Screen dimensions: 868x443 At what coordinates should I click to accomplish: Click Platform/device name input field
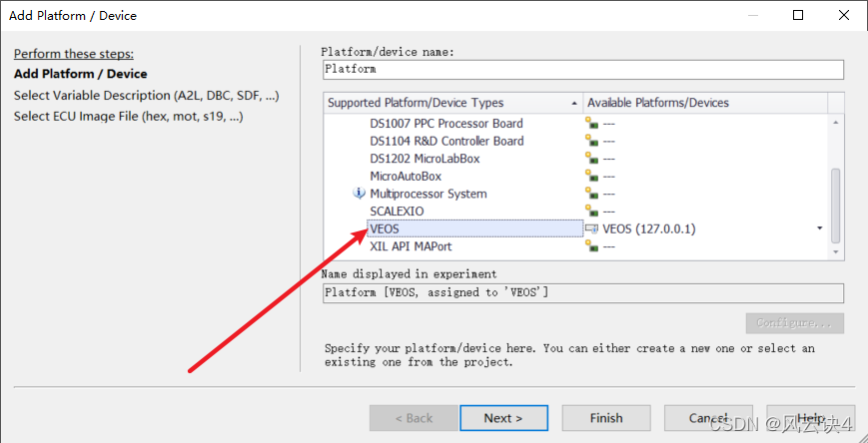click(x=583, y=70)
